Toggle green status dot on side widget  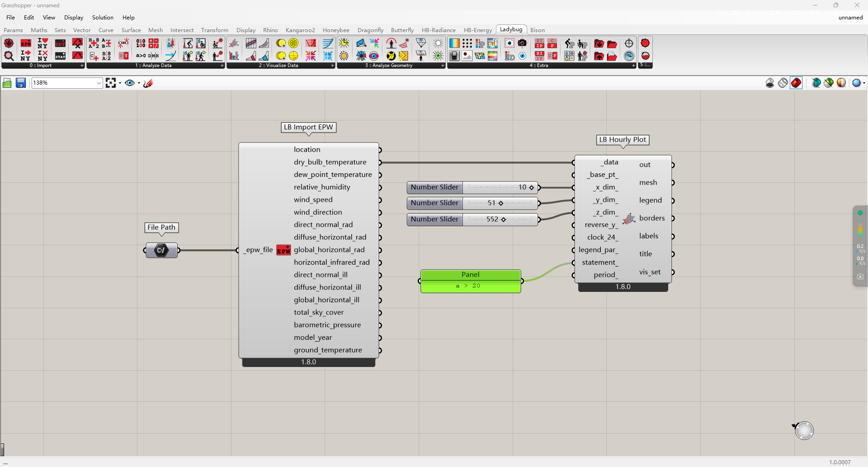coord(860,213)
